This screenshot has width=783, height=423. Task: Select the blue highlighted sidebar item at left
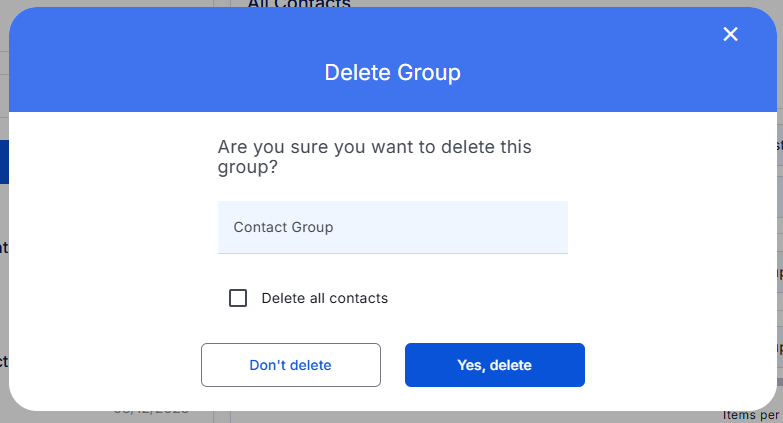coord(4,161)
